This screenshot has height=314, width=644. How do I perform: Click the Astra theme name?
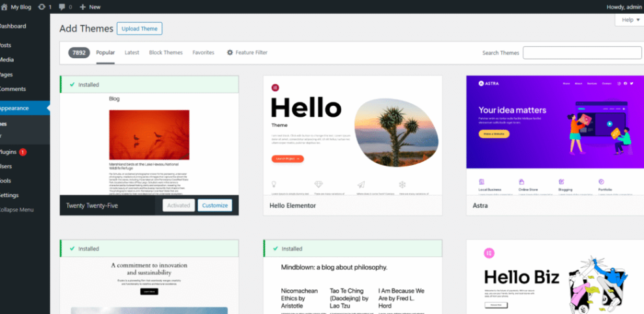(480, 205)
